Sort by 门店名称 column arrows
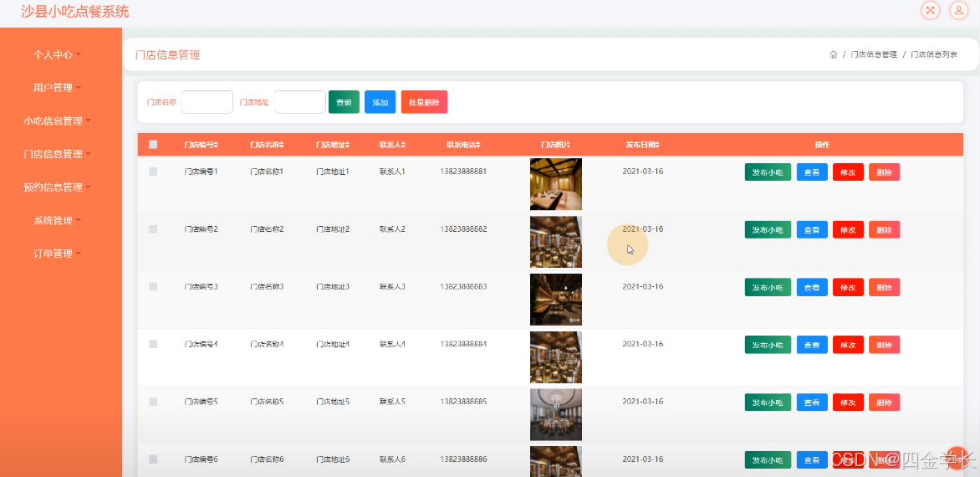 click(282, 145)
